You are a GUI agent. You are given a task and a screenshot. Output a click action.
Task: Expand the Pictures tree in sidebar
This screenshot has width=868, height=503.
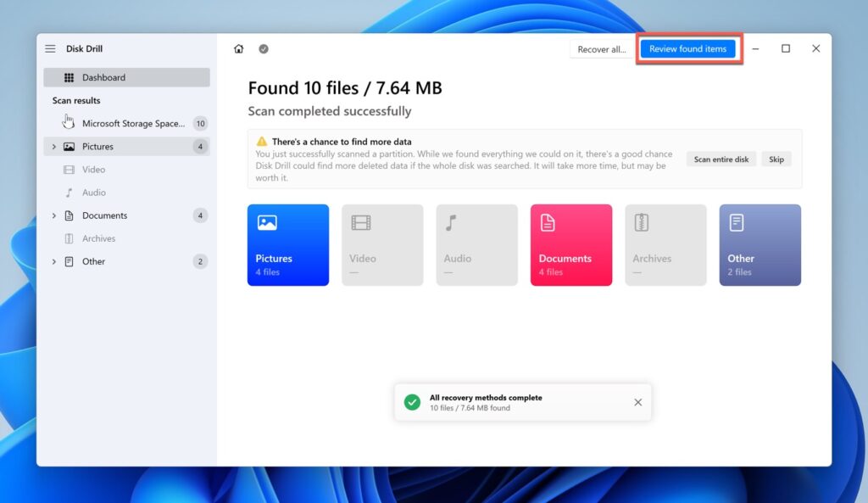click(53, 146)
